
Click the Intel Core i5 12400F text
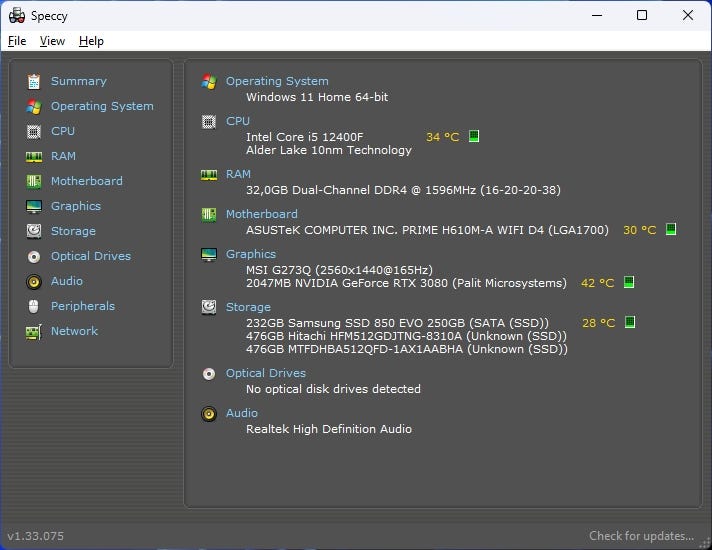click(305, 137)
